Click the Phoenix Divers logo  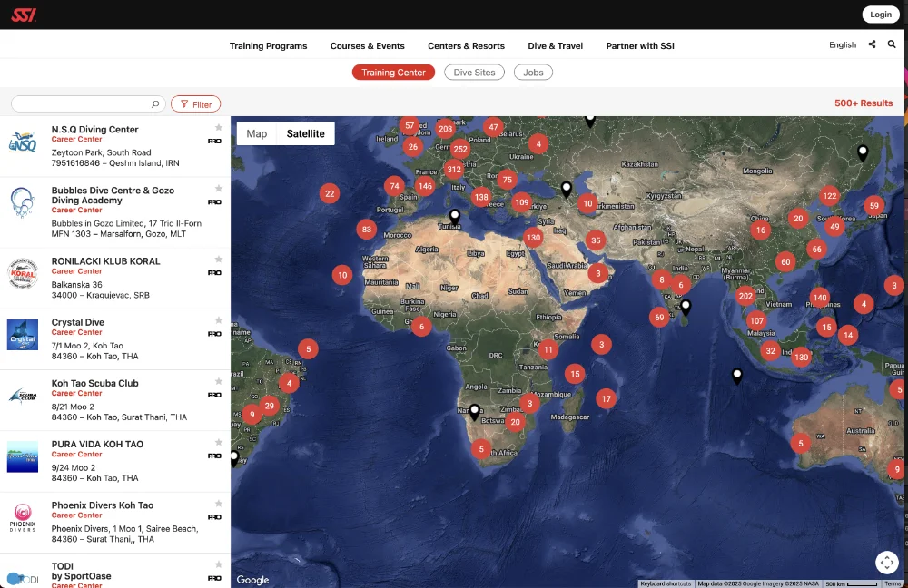point(23,517)
